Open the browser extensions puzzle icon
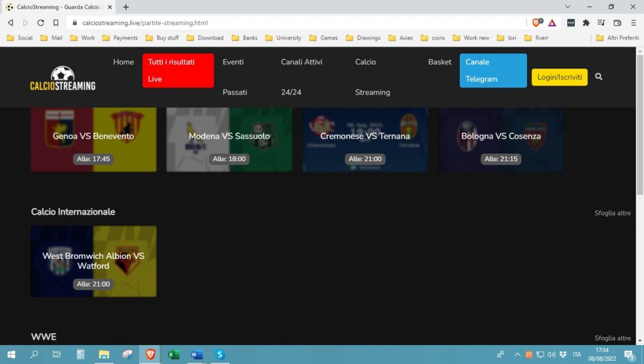This screenshot has height=364, width=644. point(587,22)
